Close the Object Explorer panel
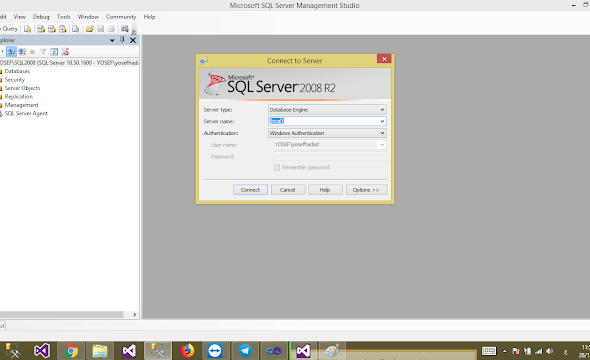 [x=133, y=40]
